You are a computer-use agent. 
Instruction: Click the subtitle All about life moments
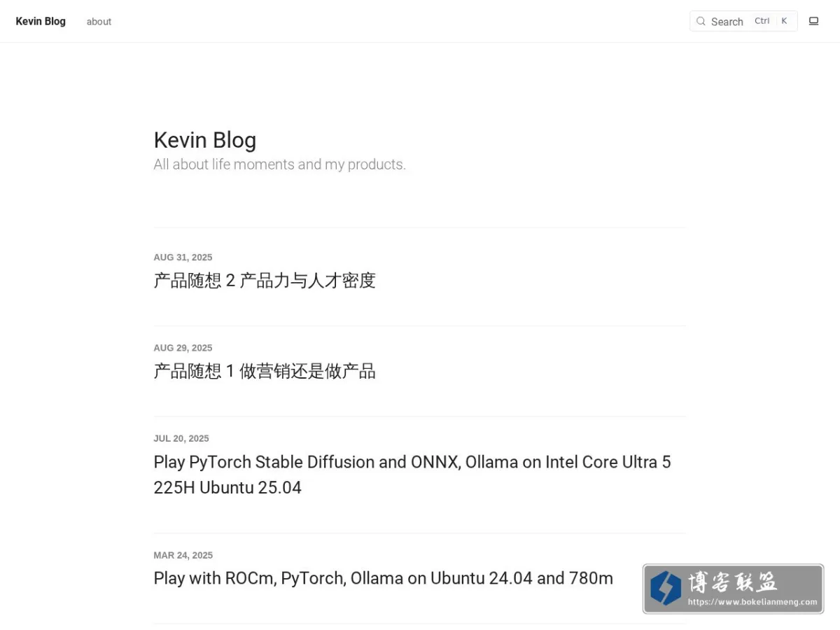[279, 164]
